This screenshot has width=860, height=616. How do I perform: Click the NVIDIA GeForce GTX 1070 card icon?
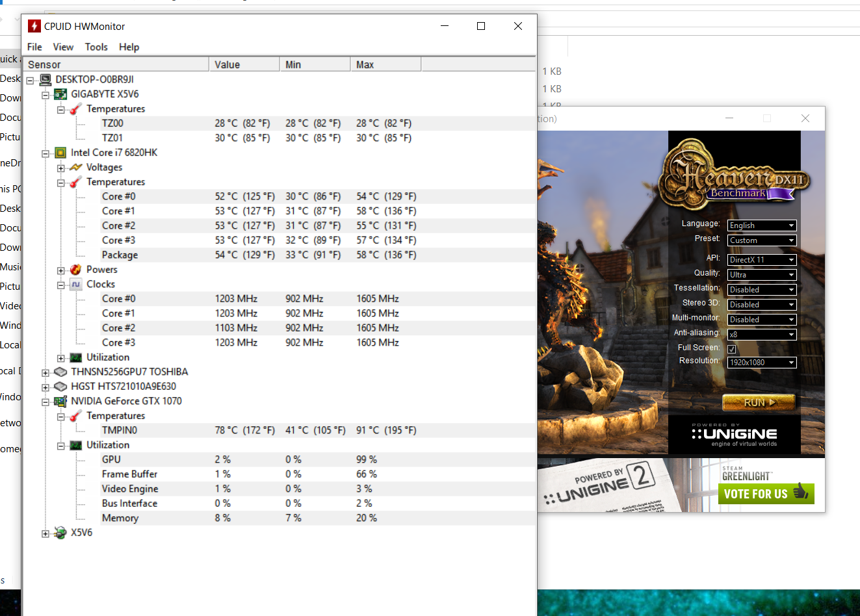[x=60, y=401]
